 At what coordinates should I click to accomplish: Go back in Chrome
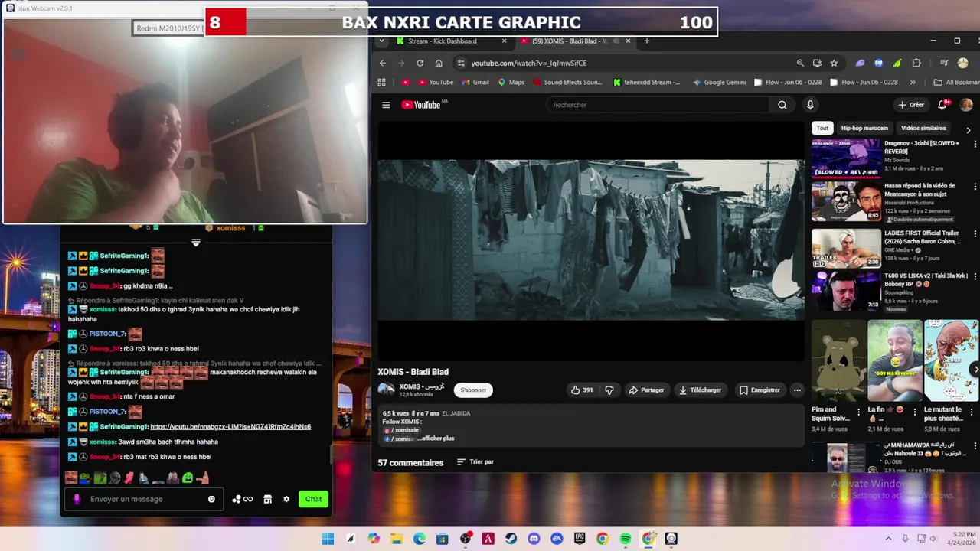[383, 63]
